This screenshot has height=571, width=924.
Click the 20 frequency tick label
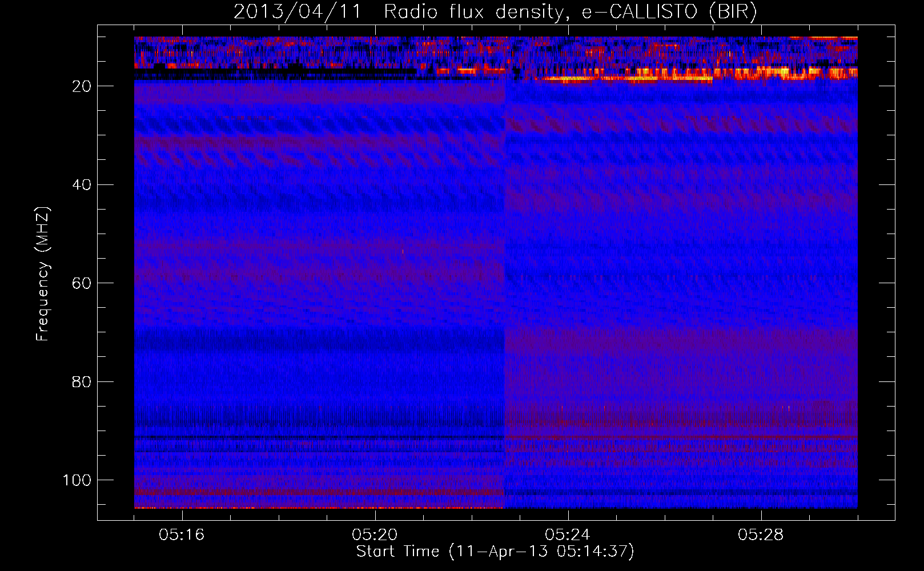tap(82, 86)
